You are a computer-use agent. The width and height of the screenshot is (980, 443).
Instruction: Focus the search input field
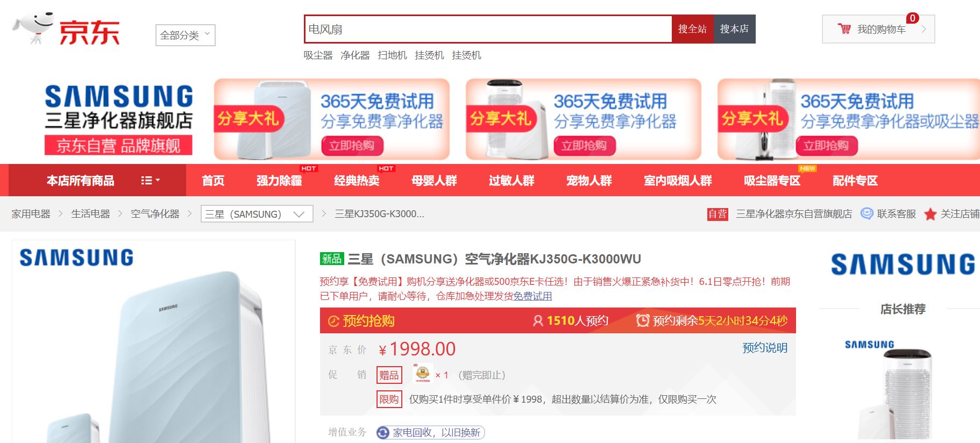point(488,29)
